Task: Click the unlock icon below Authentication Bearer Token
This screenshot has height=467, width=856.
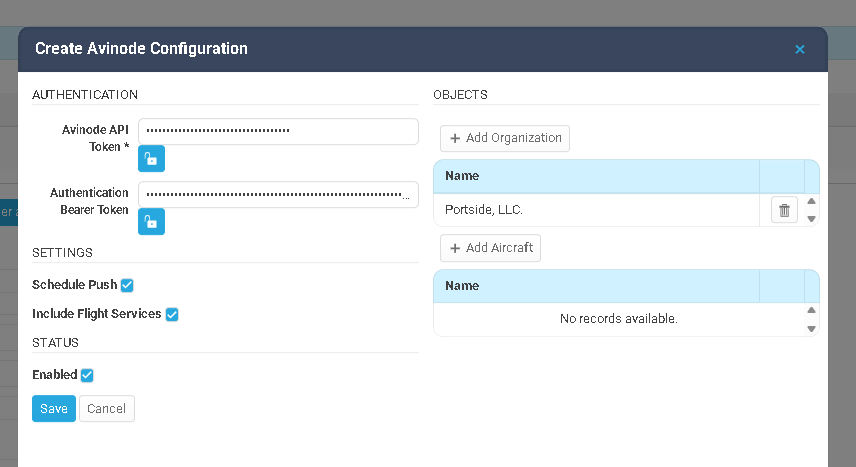Action: coord(151,221)
